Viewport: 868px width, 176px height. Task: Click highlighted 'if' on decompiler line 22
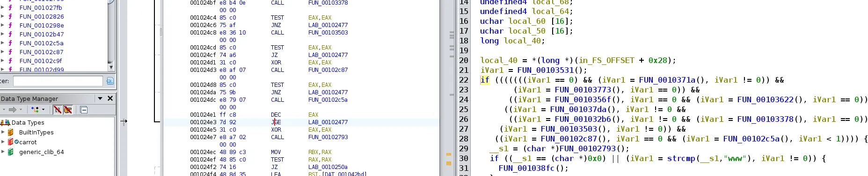[485, 80]
